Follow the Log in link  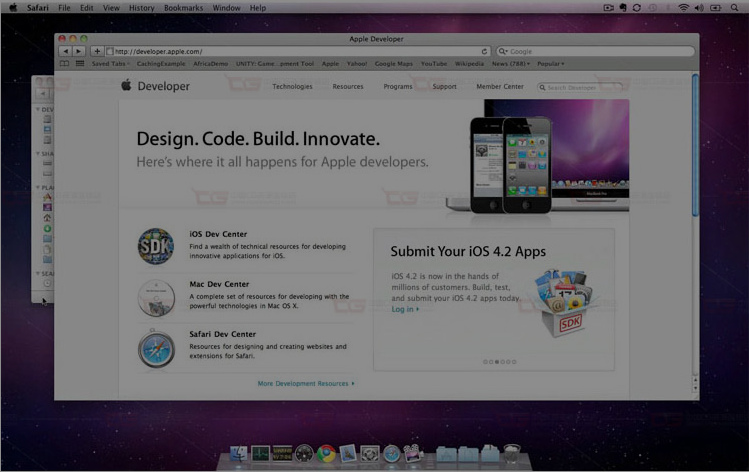pos(405,309)
